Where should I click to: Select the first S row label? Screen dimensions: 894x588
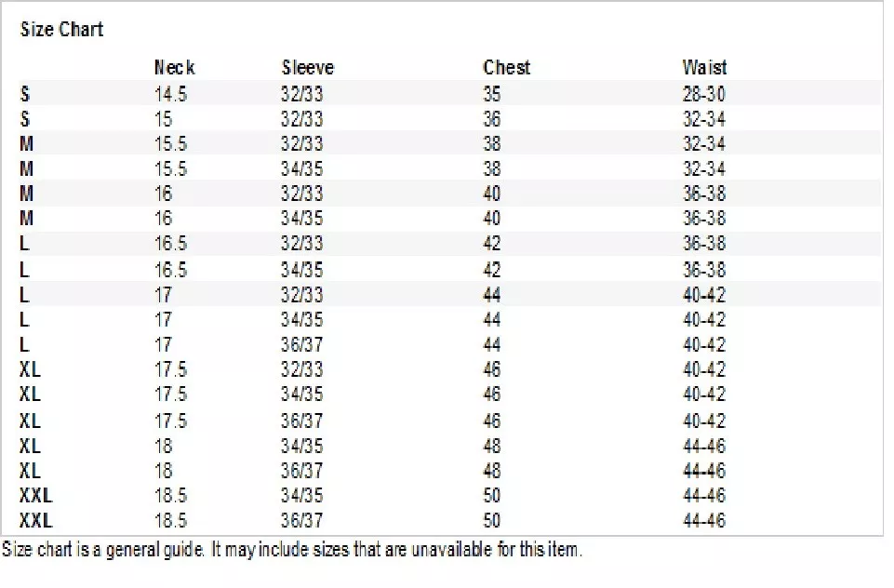[x=24, y=94]
